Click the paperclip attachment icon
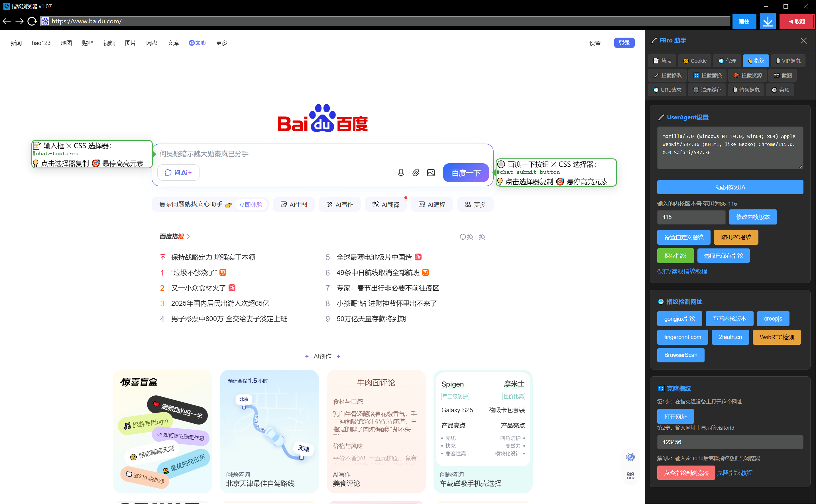 pos(416,173)
